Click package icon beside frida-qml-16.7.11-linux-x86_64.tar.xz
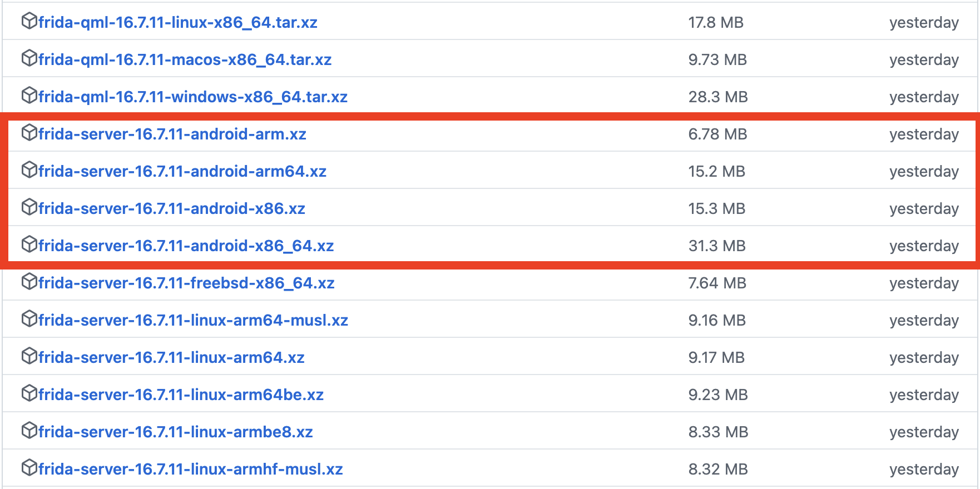Viewport: 980px width, 489px height. (29, 21)
